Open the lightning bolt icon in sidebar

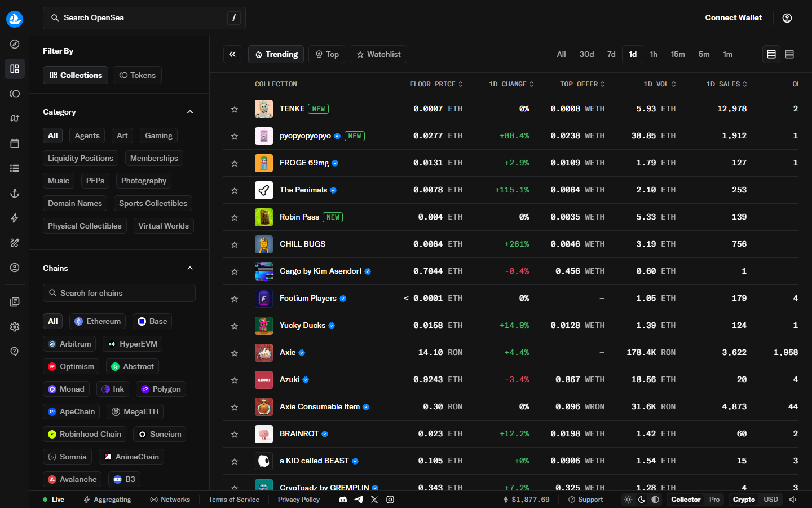(x=15, y=218)
